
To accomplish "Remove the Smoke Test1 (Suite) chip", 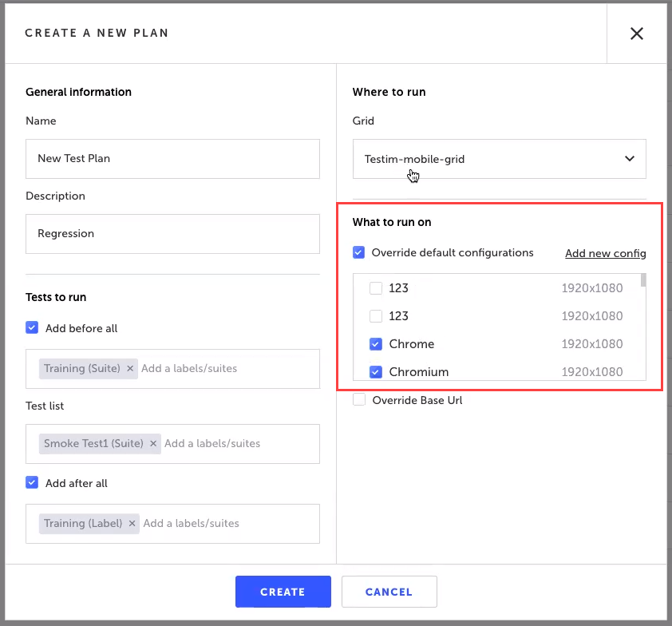I will [152, 443].
